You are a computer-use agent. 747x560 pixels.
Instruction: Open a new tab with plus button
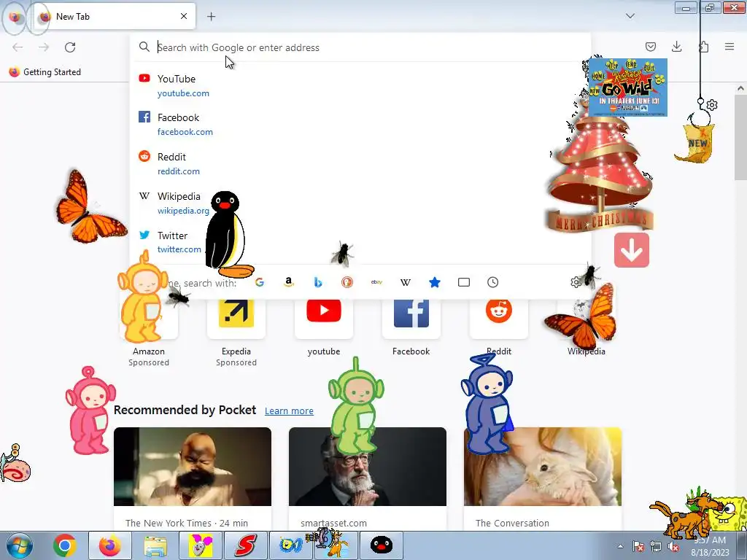point(212,16)
